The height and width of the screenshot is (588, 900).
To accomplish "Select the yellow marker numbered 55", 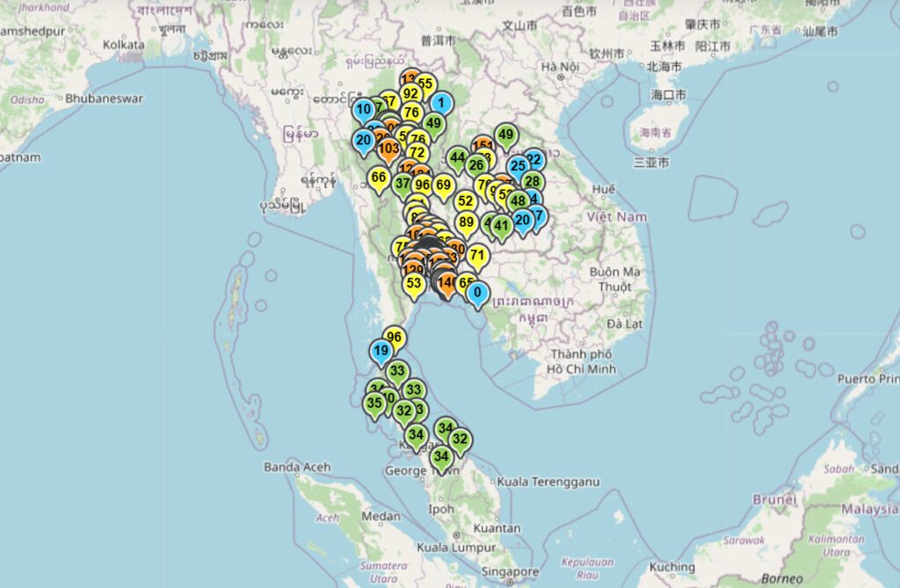I will pyautogui.click(x=425, y=84).
